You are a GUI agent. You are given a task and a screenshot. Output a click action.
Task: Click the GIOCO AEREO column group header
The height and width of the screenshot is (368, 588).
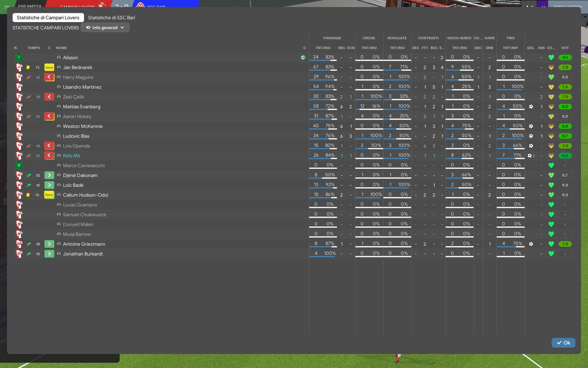click(x=459, y=38)
